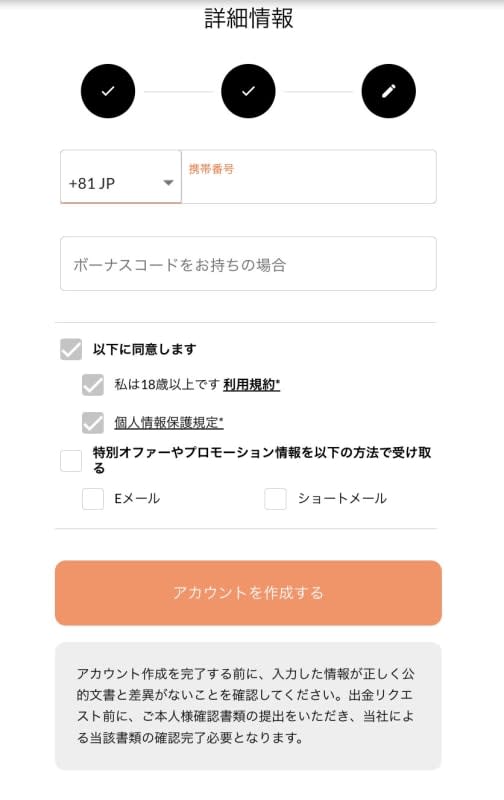Enable the 特別オファーやプロモーション情報 checkbox

click(71, 461)
